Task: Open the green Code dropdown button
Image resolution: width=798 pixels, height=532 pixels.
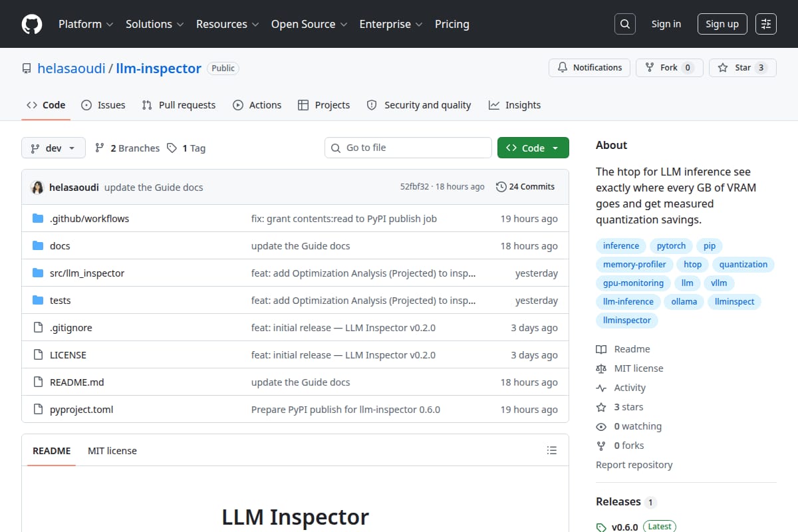Action: [533, 148]
